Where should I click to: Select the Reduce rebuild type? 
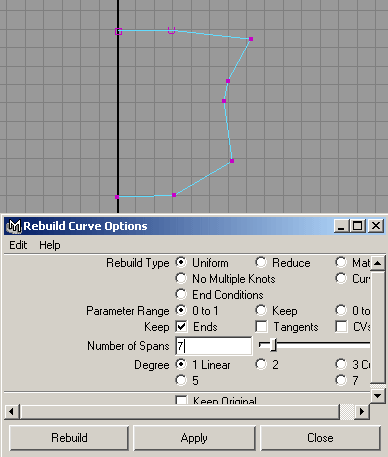261,262
